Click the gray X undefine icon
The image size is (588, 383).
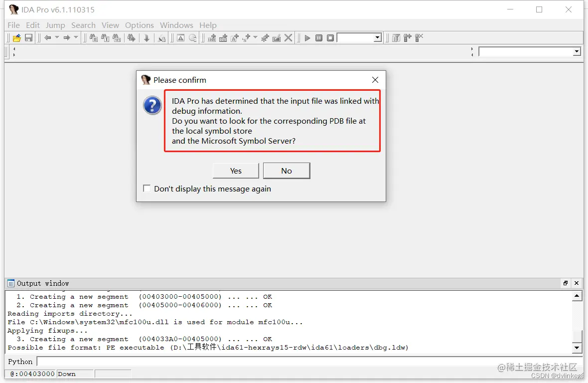(288, 38)
